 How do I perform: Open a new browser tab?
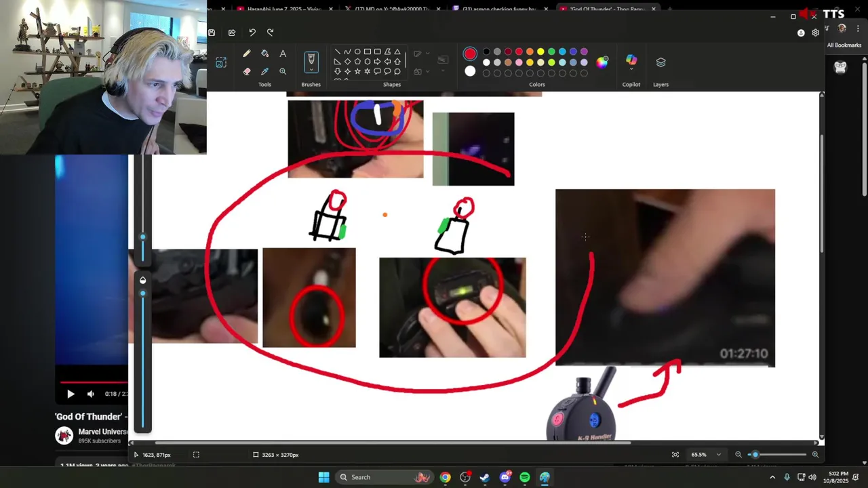[x=669, y=9]
